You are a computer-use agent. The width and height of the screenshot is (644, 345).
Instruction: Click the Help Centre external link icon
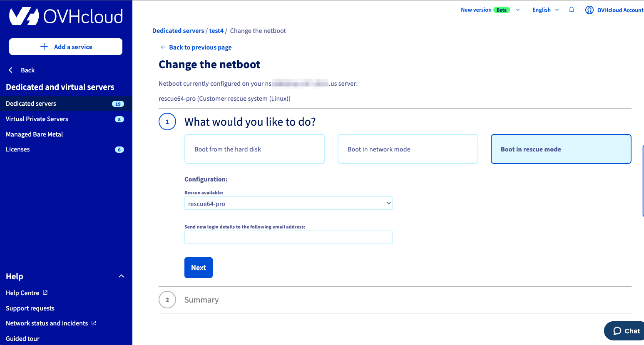point(45,293)
